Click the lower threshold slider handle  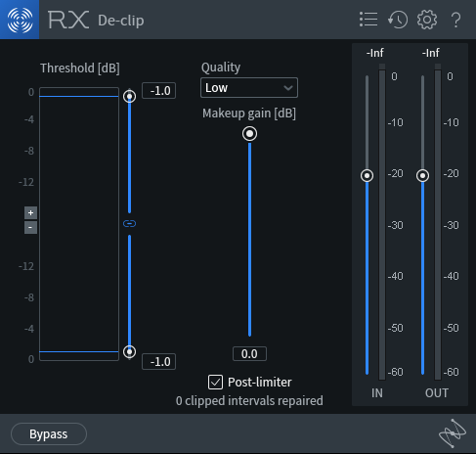tap(129, 351)
